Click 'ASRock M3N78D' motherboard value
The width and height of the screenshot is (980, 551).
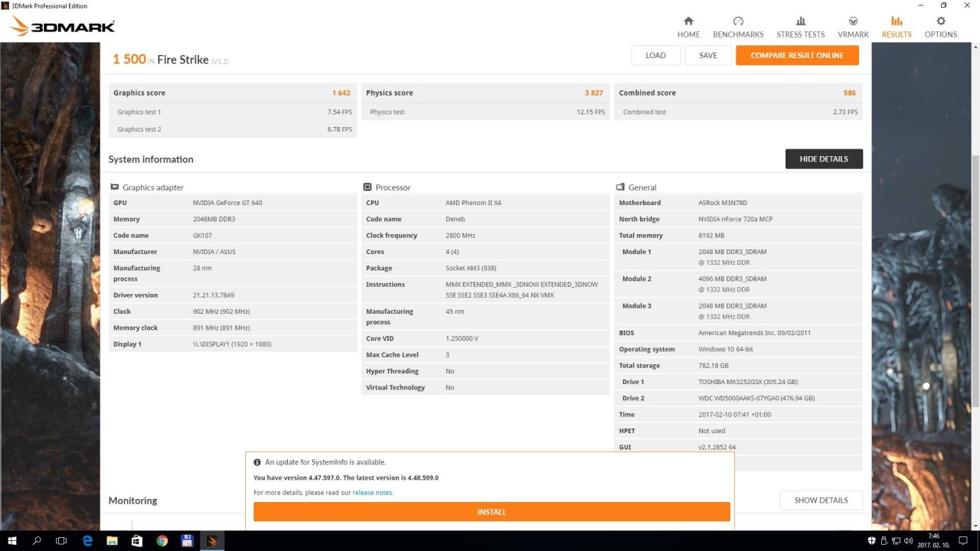(723, 203)
